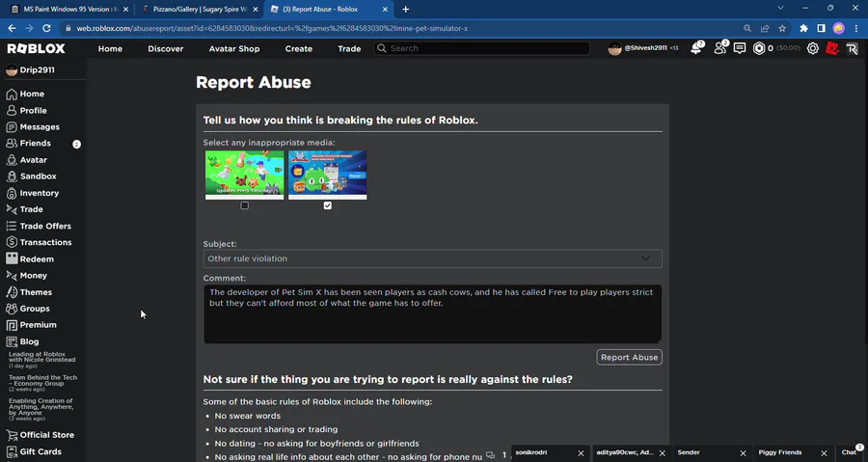
Task: Click the red Roblox Studio icon in the header
Action: pos(832,48)
